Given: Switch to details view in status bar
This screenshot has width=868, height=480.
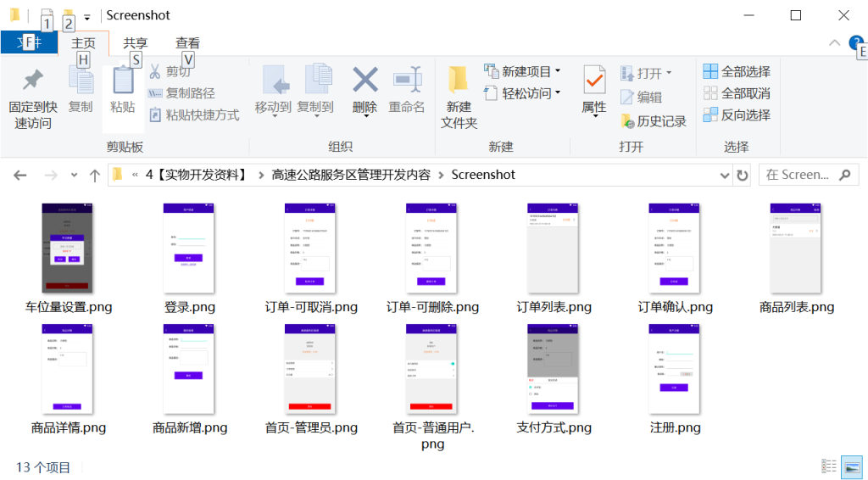Looking at the screenshot, I should [829, 466].
